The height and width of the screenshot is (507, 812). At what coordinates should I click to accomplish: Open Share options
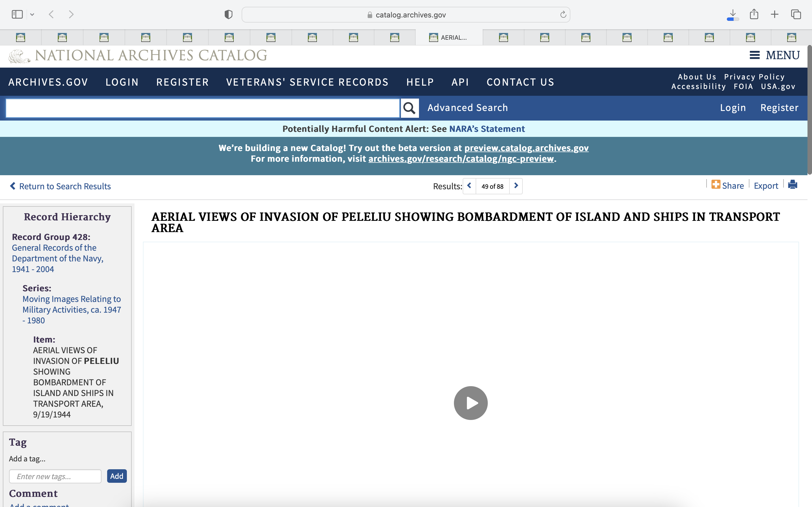click(727, 185)
